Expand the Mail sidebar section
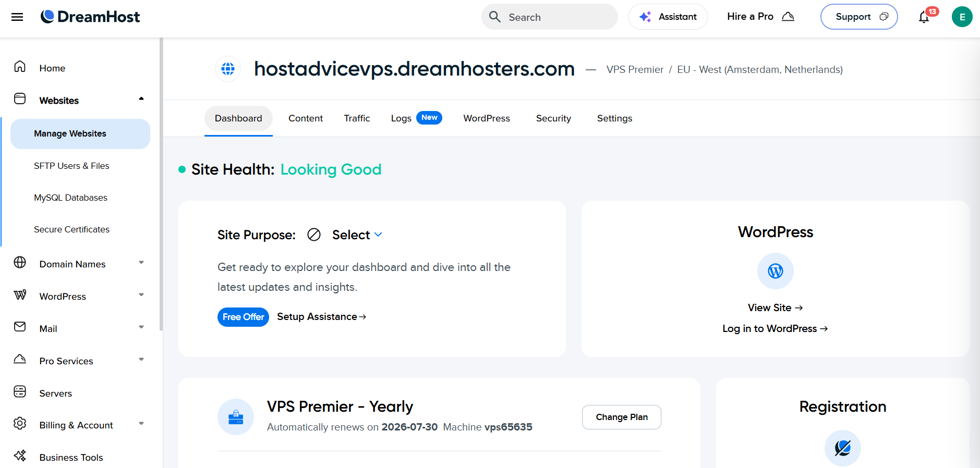 click(x=141, y=327)
